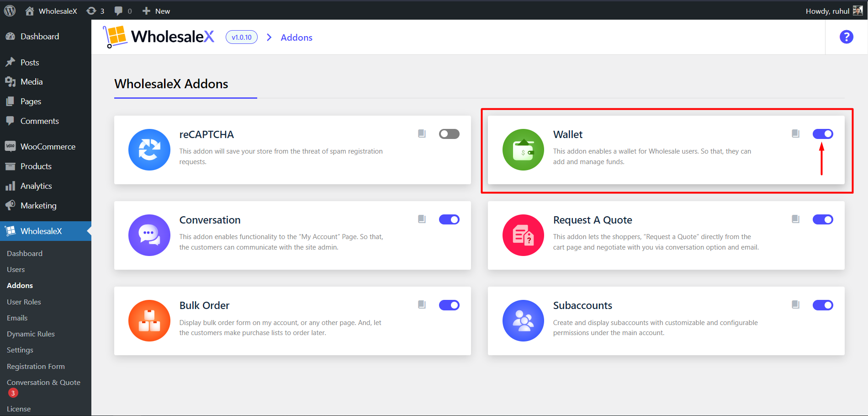Screen dimensions: 868x416
Task: Click the Addons breadcrumb link
Action: (x=296, y=37)
